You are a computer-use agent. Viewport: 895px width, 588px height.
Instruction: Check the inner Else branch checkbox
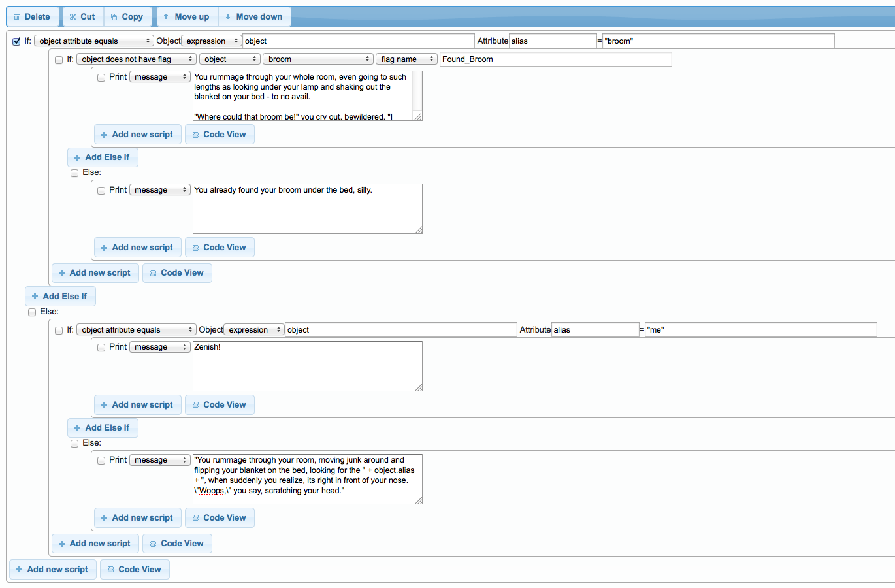(x=74, y=172)
